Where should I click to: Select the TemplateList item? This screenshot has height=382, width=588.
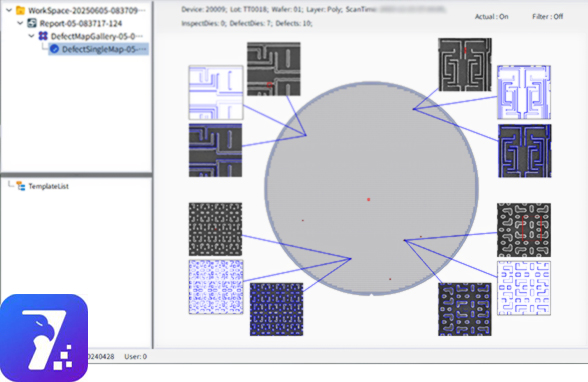tap(48, 186)
